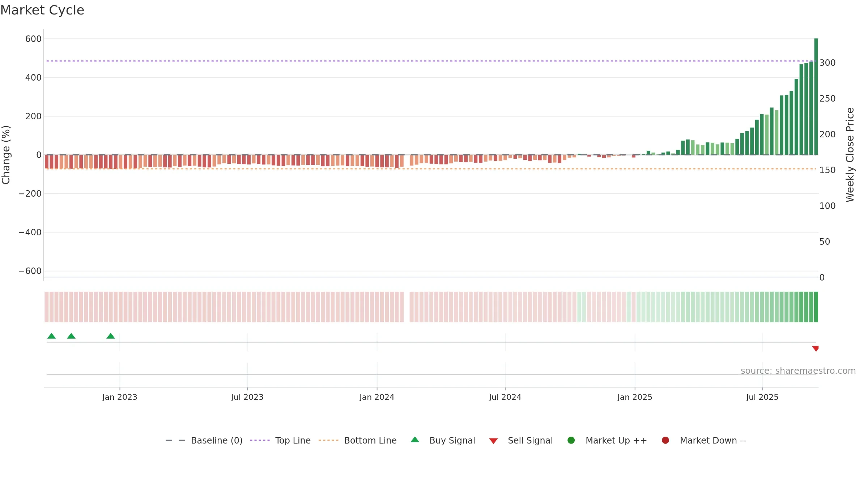The height and width of the screenshot is (488, 868).
Task: Toggle the Sell Signal legend label
Action: pos(530,441)
